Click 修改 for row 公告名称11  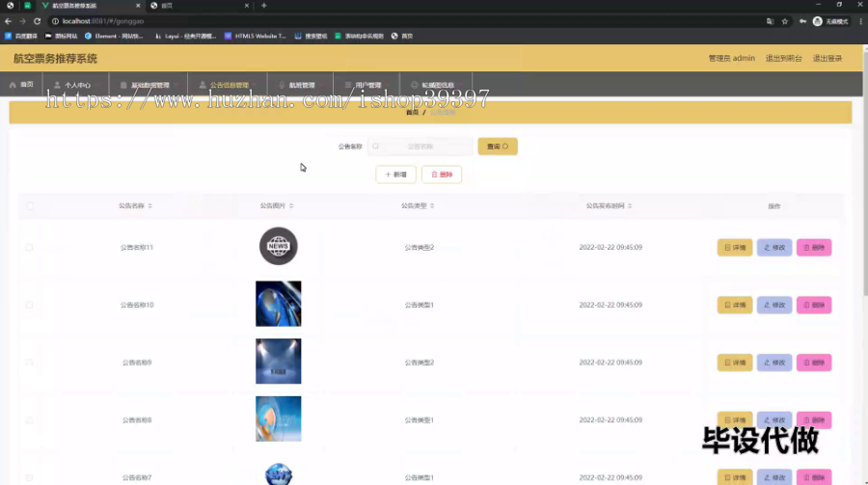pyautogui.click(x=774, y=248)
